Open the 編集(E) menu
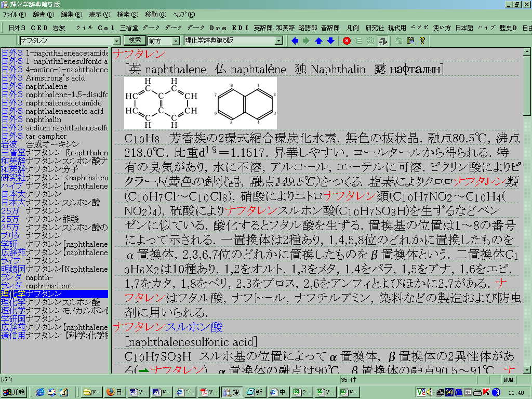 click(x=72, y=15)
